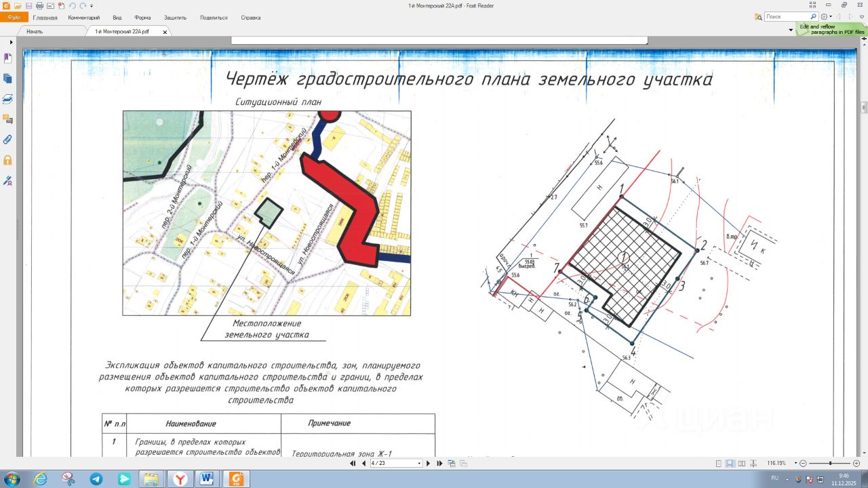The width and height of the screenshot is (868, 488).
Task: Go to the previous page
Action: pyautogui.click(x=363, y=464)
